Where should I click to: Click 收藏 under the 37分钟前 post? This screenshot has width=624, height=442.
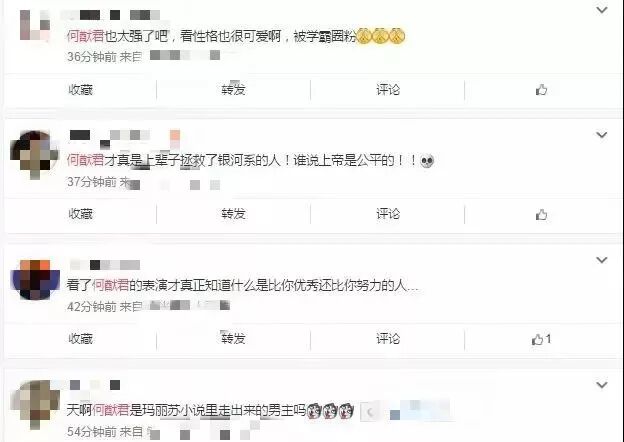coord(80,214)
